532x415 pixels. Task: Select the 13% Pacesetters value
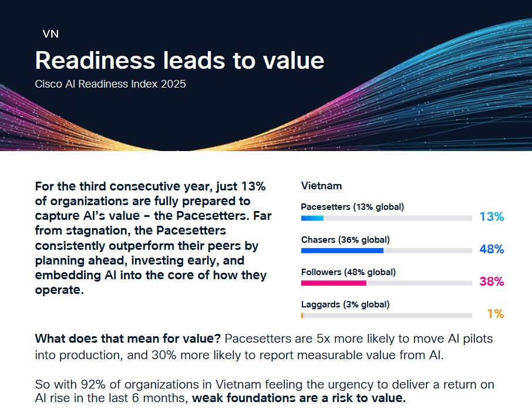coord(491,217)
